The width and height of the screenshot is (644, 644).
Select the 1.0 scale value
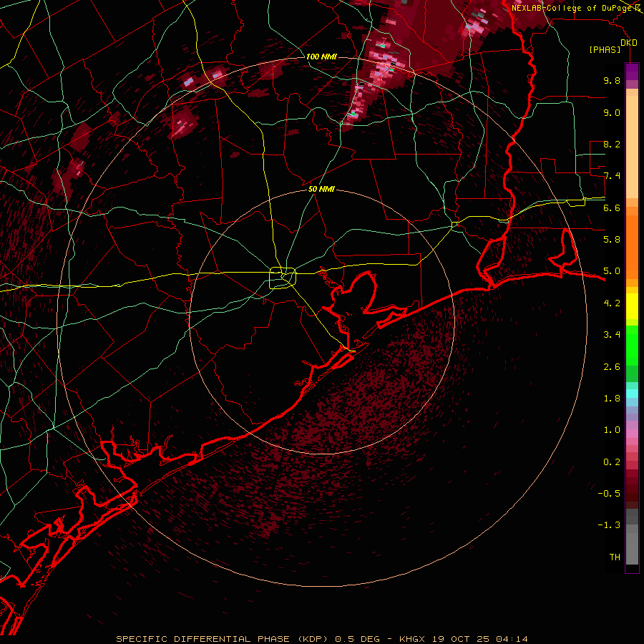tap(612, 429)
